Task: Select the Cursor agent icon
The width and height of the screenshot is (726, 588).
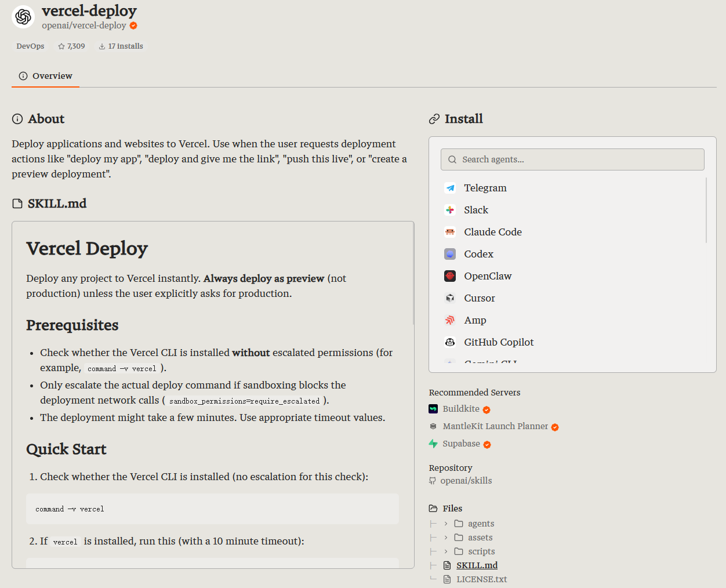Action: tap(450, 298)
